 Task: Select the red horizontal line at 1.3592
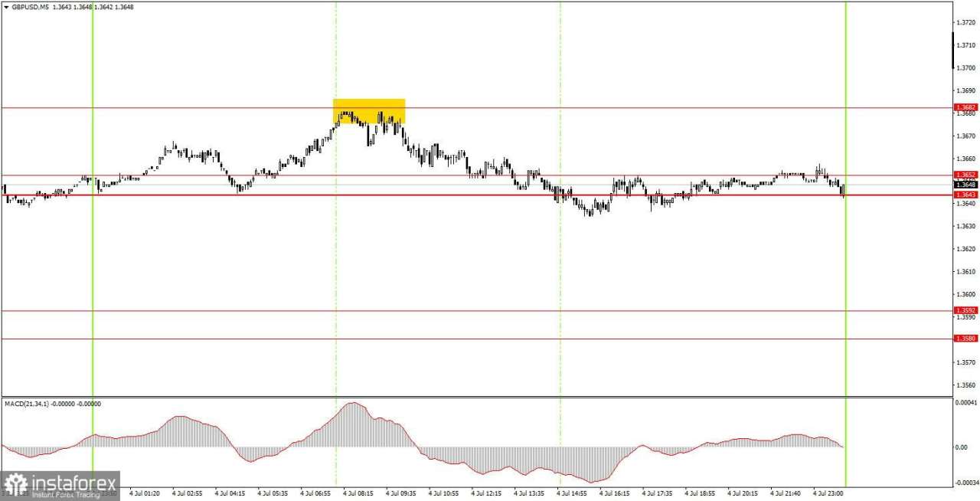[475, 310]
